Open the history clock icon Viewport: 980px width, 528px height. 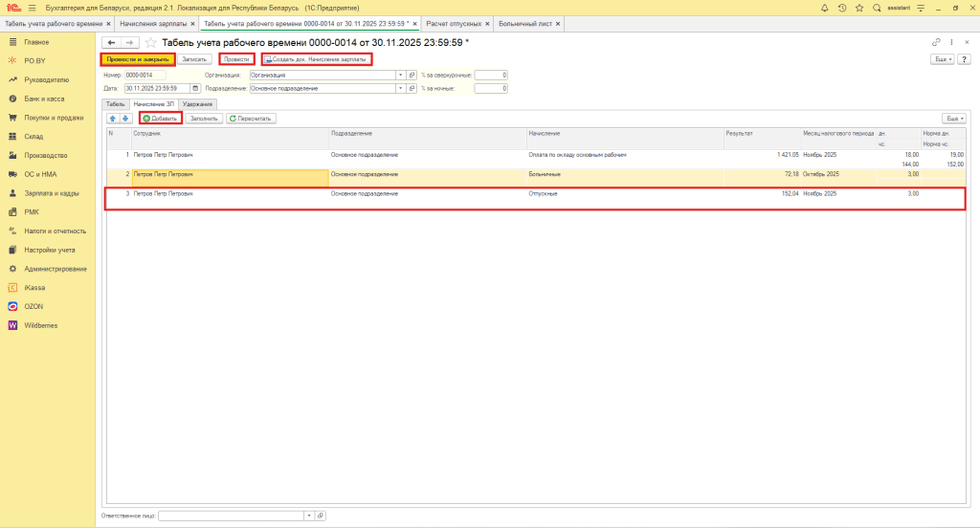coord(841,8)
